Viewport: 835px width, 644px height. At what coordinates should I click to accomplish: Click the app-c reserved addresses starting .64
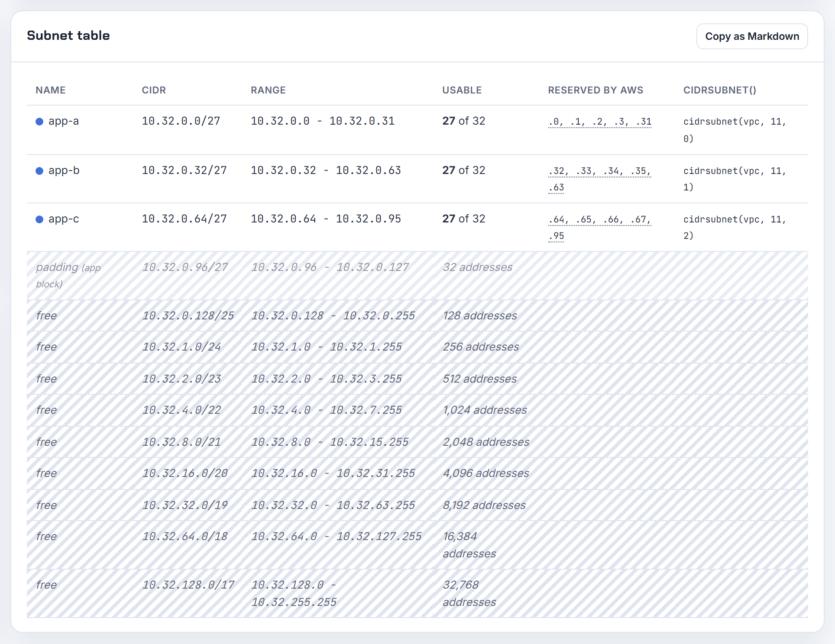(600, 228)
